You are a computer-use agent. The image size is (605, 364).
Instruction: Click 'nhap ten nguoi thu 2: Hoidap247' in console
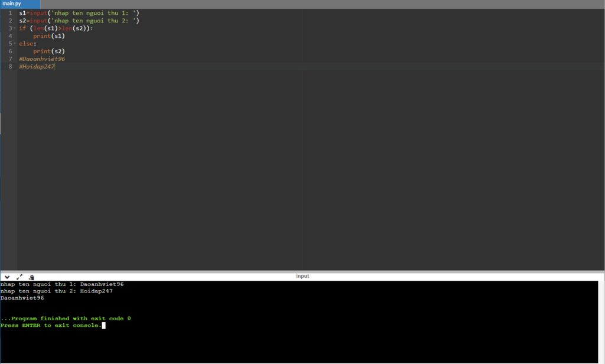(x=57, y=291)
